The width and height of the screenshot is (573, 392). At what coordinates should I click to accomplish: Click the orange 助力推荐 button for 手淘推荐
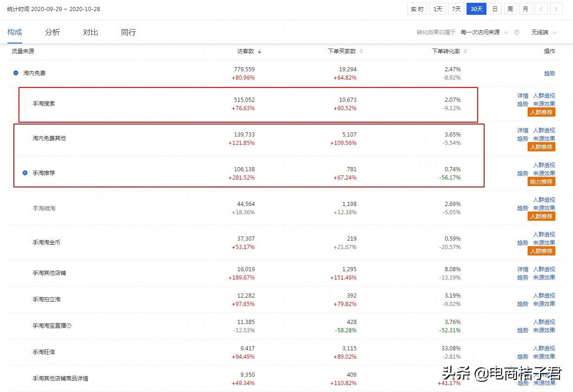(x=541, y=182)
